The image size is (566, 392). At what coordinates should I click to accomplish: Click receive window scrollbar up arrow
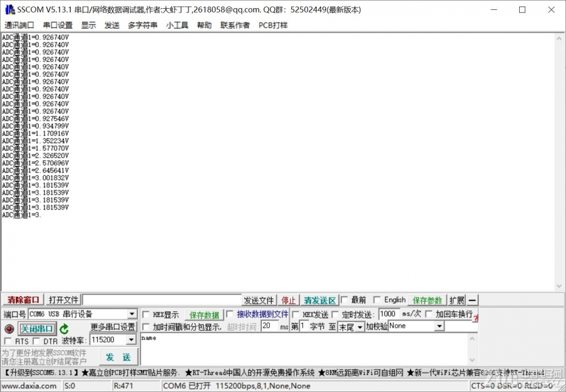click(559, 38)
